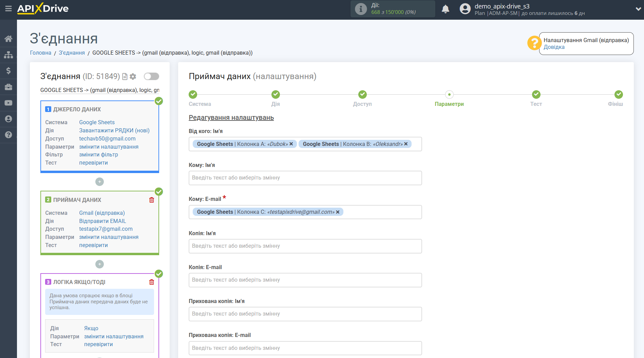The width and height of the screenshot is (644, 358).
Task: Open the Home sidebar icon
Action: coord(8,38)
